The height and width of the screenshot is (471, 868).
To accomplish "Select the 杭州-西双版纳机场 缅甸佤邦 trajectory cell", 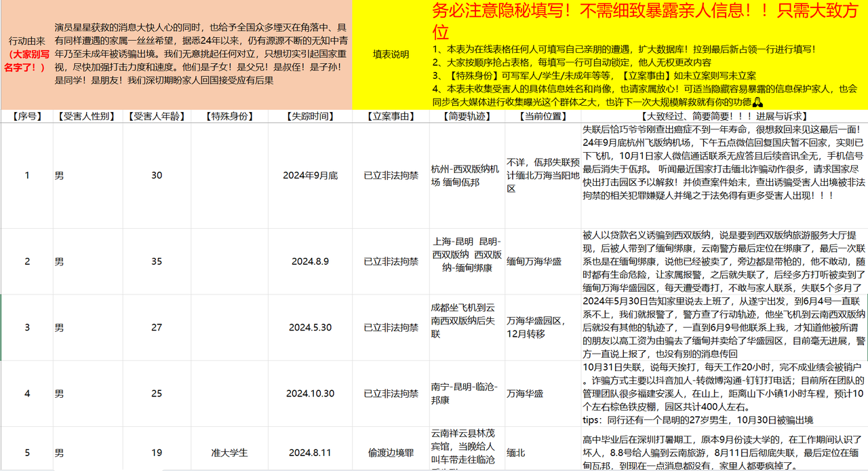I will tap(467, 175).
